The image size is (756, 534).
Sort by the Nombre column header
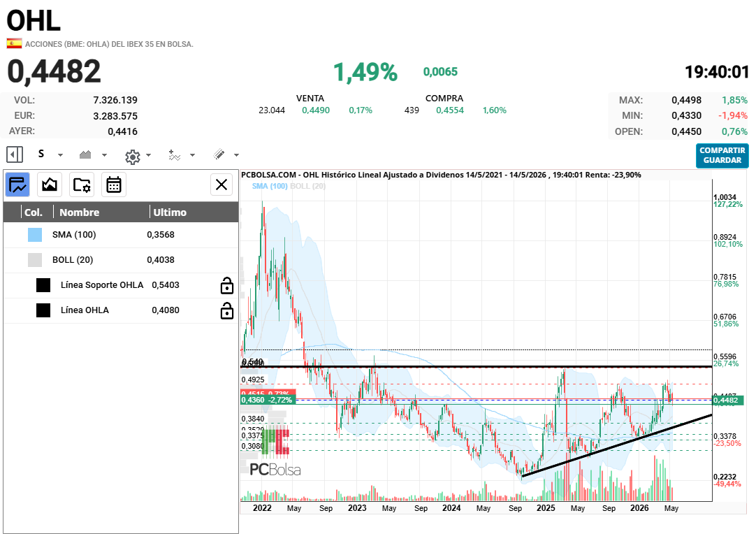(x=80, y=212)
